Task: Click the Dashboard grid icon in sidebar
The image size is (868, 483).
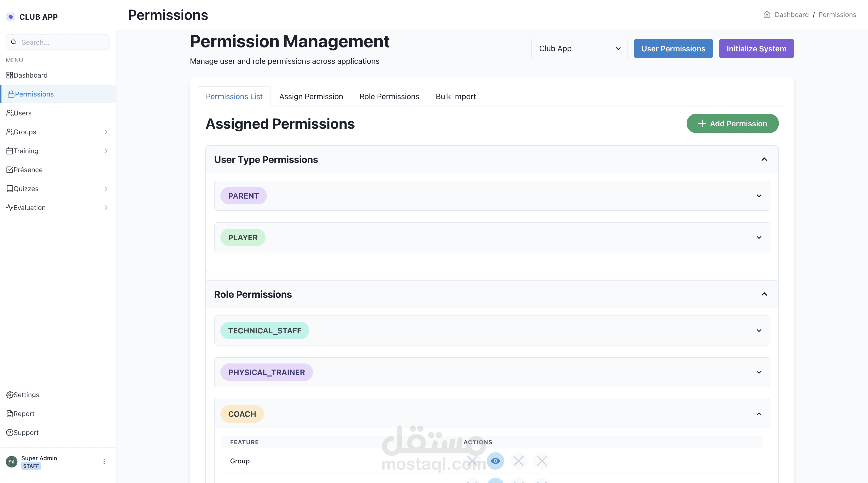Action: pos(9,75)
